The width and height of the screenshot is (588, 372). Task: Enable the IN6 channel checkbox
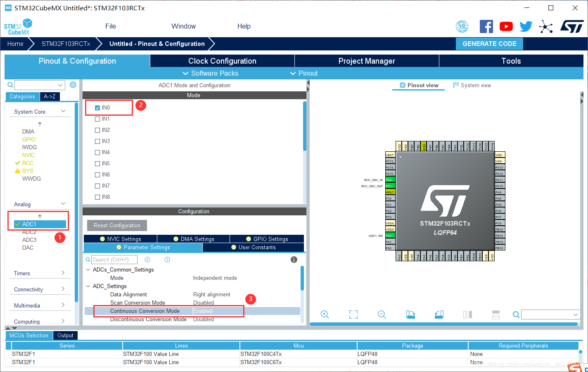click(97, 175)
